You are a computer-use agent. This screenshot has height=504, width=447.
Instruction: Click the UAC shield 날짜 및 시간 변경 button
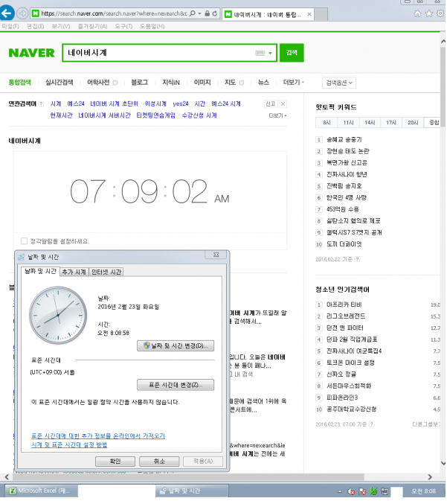pyautogui.click(x=176, y=346)
